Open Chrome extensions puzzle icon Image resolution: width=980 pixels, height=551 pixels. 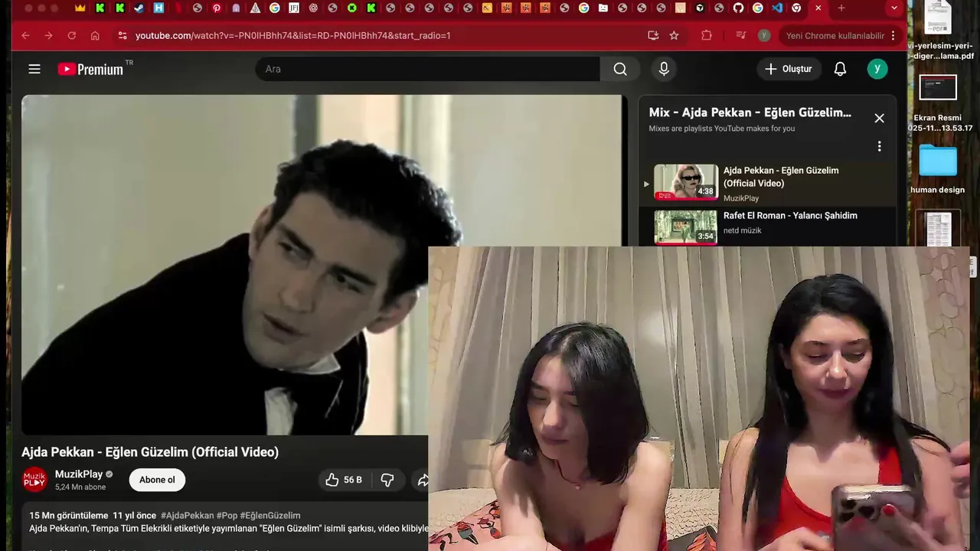(x=707, y=35)
